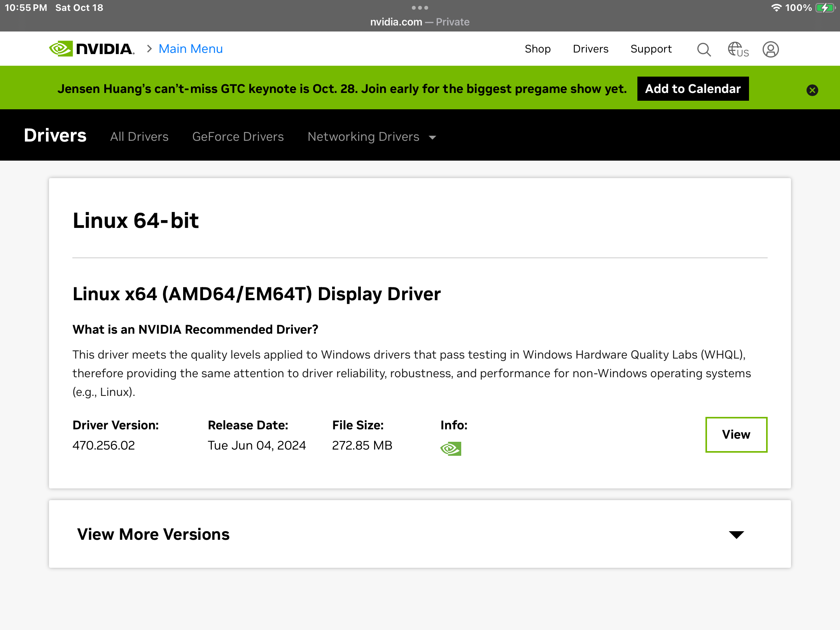Open the US region globe selector
This screenshot has height=630, width=840.
click(738, 49)
